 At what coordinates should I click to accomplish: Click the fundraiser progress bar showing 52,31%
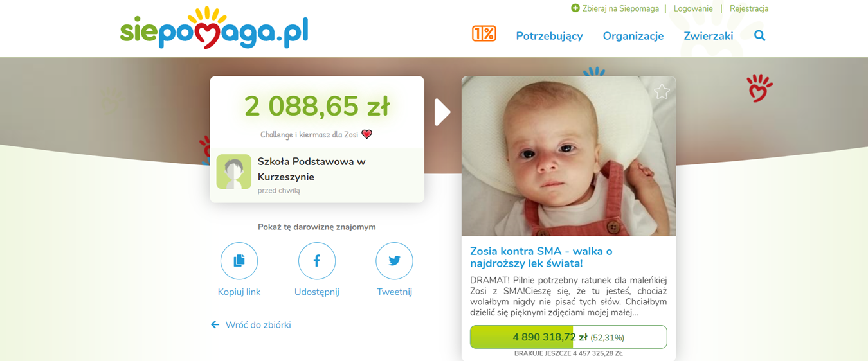[568, 337]
